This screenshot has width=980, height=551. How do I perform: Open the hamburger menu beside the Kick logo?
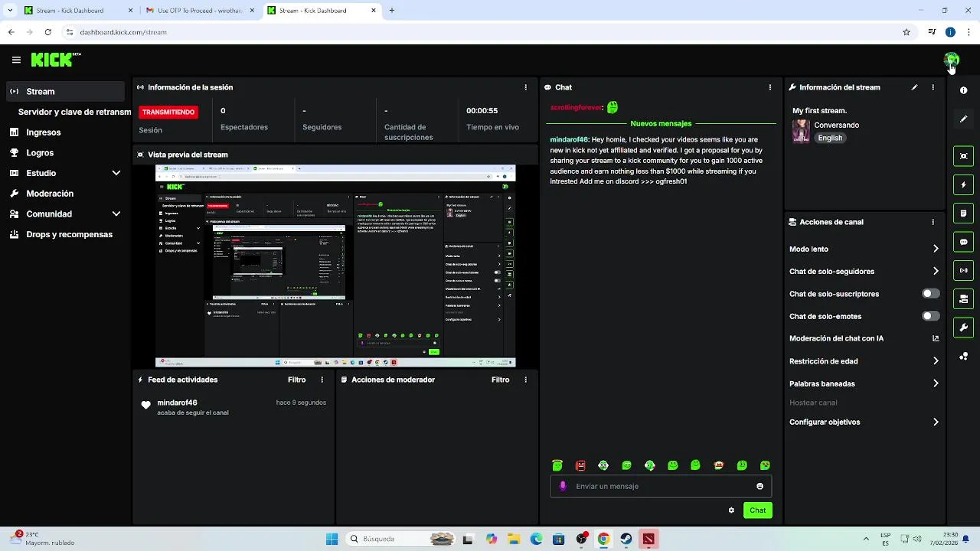[x=16, y=60]
